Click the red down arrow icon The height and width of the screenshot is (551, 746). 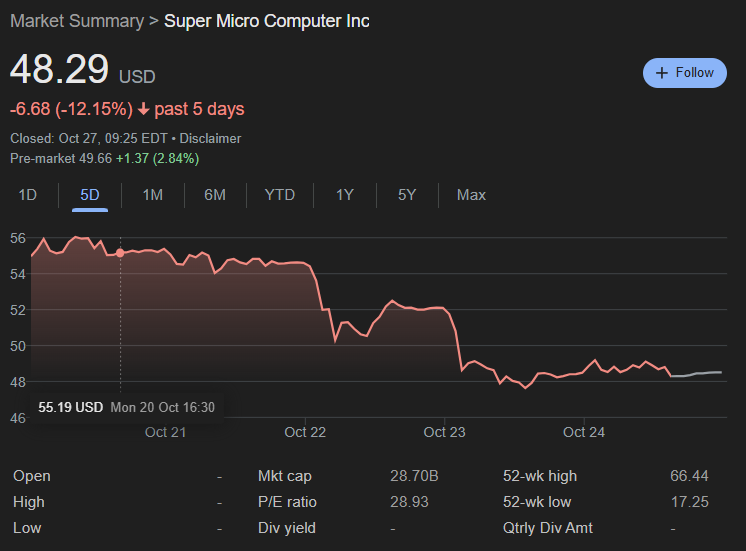tap(144, 109)
